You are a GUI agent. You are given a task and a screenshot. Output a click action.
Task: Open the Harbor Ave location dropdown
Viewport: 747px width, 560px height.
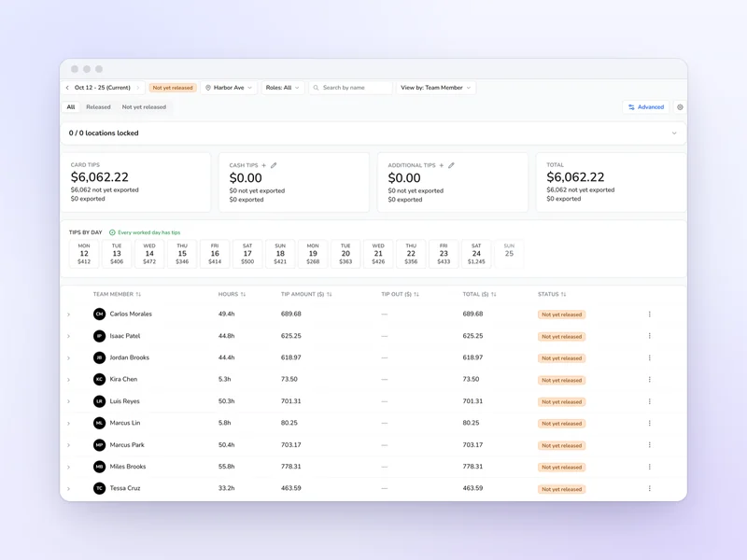(x=229, y=88)
